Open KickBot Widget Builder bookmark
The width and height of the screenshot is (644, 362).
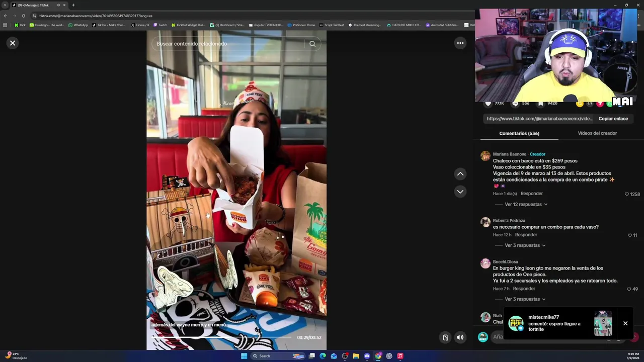pos(189,25)
